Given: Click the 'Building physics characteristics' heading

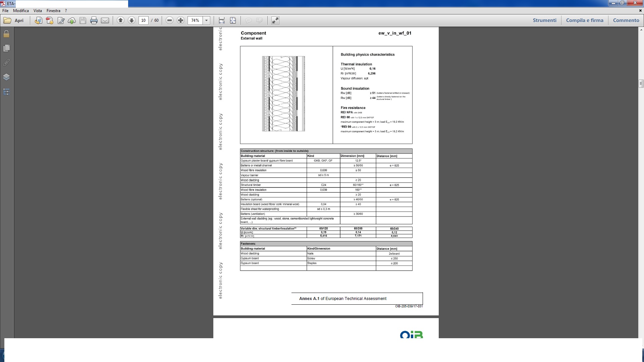Looking at the screenshot, I should coord(368,55).
